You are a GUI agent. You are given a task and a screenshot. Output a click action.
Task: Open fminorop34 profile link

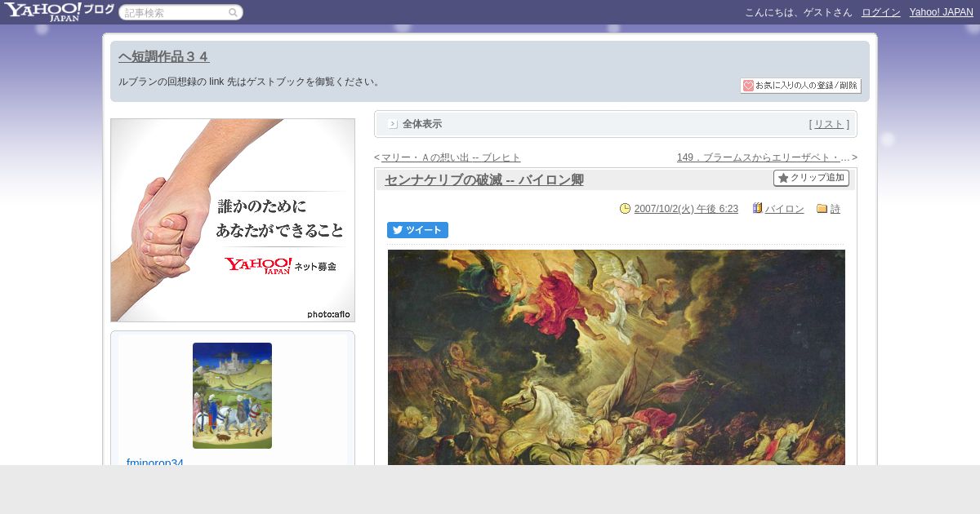(155, 462)
